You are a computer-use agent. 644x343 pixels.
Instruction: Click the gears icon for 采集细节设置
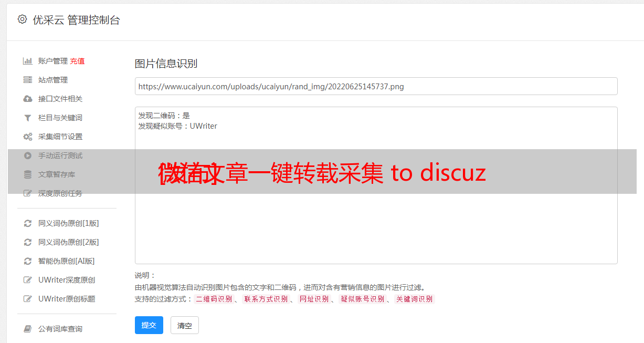[x=28, y=137]
